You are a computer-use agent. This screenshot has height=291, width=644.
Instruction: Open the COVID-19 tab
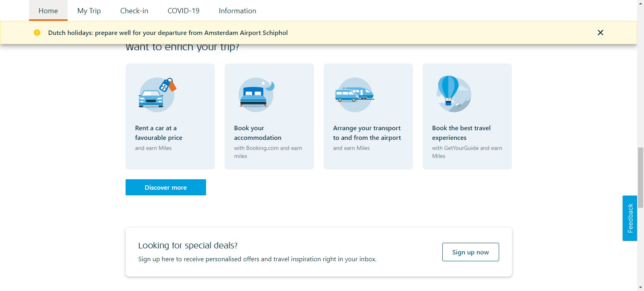point(184,11)
